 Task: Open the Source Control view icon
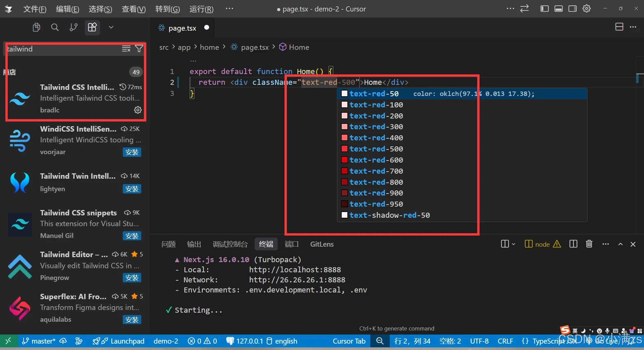[x=73, y=27]
